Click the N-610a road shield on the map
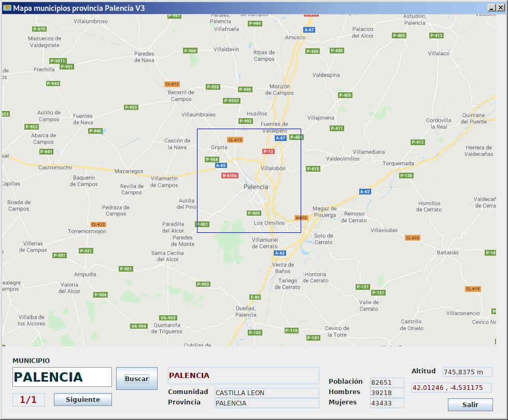The height and width of the screenshot is (420, 508). (230, 176)
